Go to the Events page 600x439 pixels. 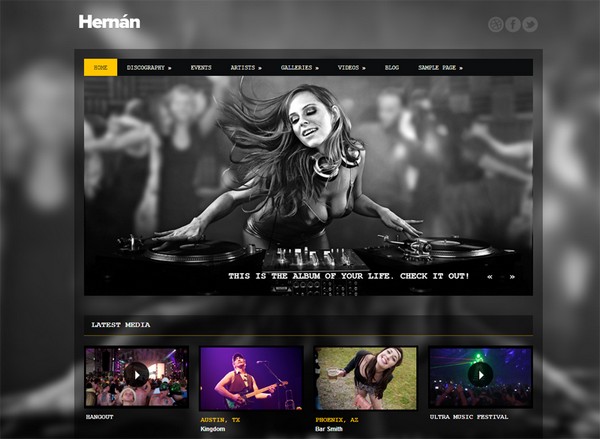(201, 68)
